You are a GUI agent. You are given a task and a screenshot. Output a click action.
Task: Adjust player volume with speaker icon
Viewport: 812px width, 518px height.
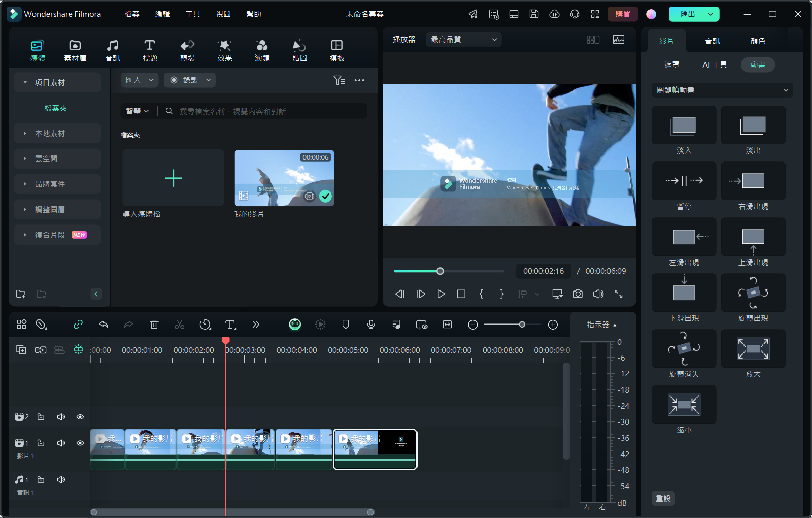point(598,294)
